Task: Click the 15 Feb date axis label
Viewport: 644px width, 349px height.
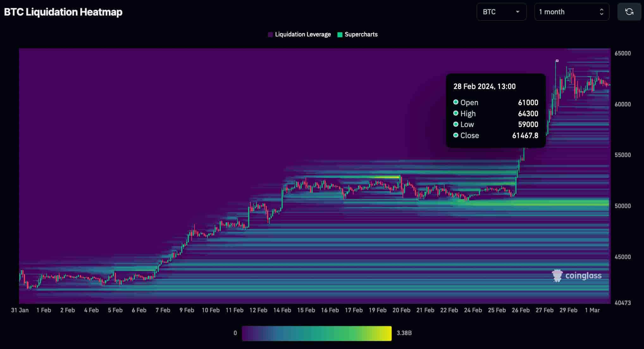Action: click(x=306, y=310)
